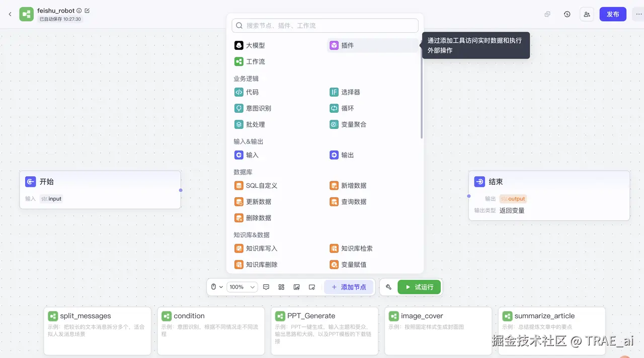The width and height of the screenshot is (644, 358).
Task: Choose 知识库检索 from node list
Action: click(373, 248)
